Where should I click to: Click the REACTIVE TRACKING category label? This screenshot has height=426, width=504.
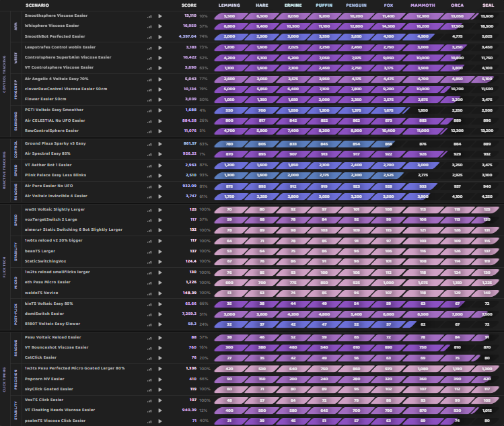pyautogui.click(x=5, y=170)
